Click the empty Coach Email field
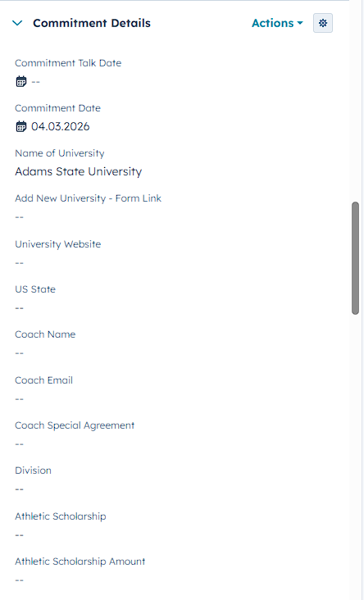 point(19,399)
